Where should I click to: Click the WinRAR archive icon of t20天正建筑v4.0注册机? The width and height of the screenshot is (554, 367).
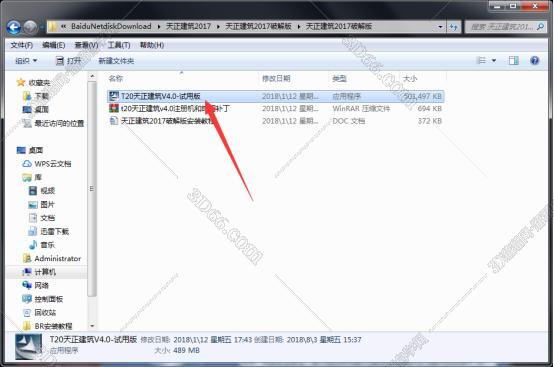[x=114, y=108]
